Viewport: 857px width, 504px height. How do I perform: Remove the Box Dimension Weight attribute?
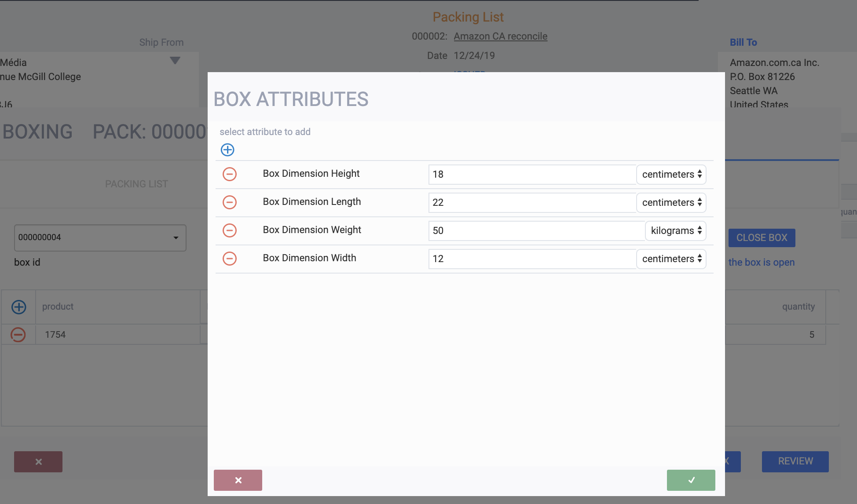coord(230,230)
